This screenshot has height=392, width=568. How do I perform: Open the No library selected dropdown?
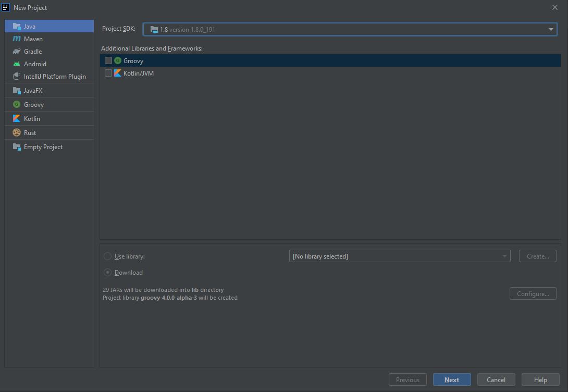tap(400, 256)
